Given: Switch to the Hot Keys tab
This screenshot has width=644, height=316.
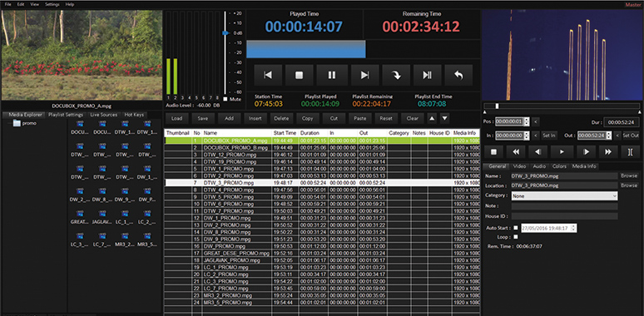Looking at the screenshot, I should 134,115.
